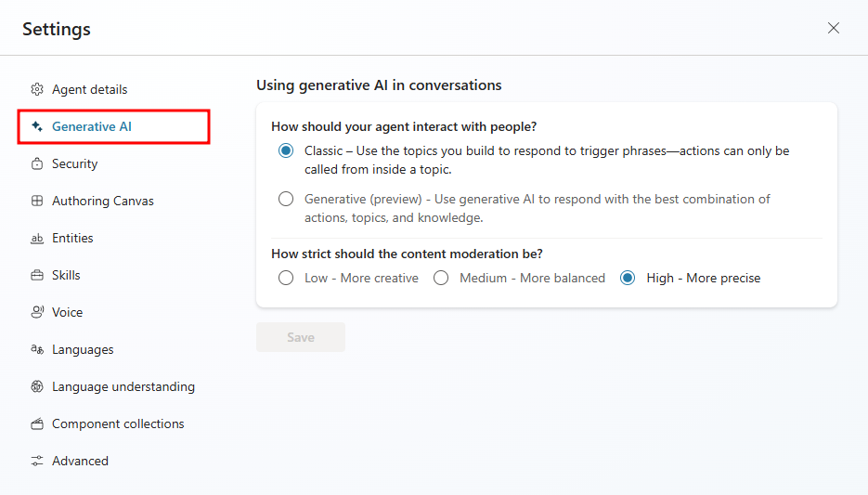
Task: Click the Language understanding brain icon
Action: (37, 387)
